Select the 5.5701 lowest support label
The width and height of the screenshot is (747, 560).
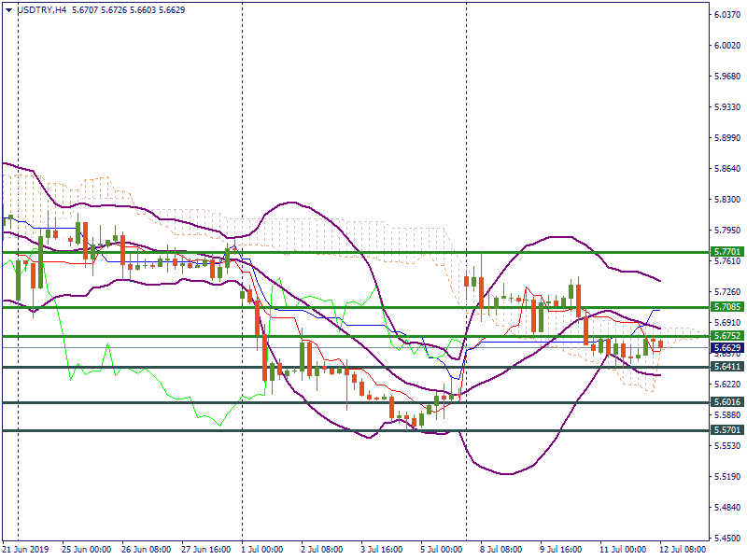(726, 430)
